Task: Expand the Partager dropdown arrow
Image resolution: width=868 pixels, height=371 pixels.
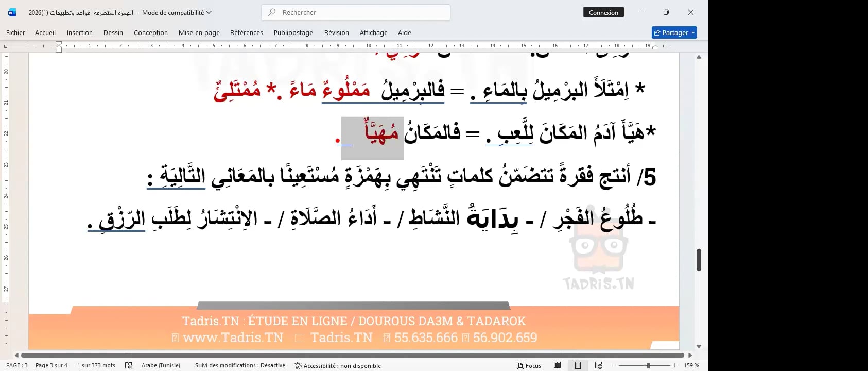Action: 693,32
